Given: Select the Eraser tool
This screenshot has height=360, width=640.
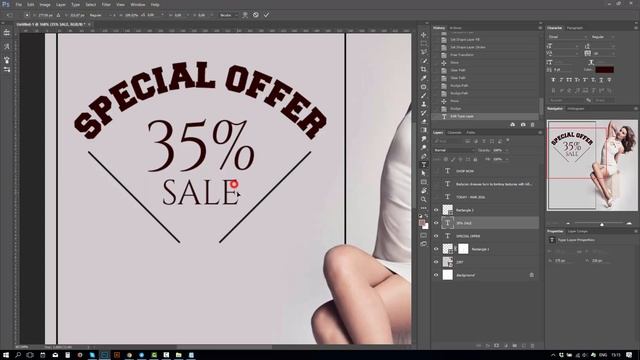Looking at the screenshot, I should point(424,122).
